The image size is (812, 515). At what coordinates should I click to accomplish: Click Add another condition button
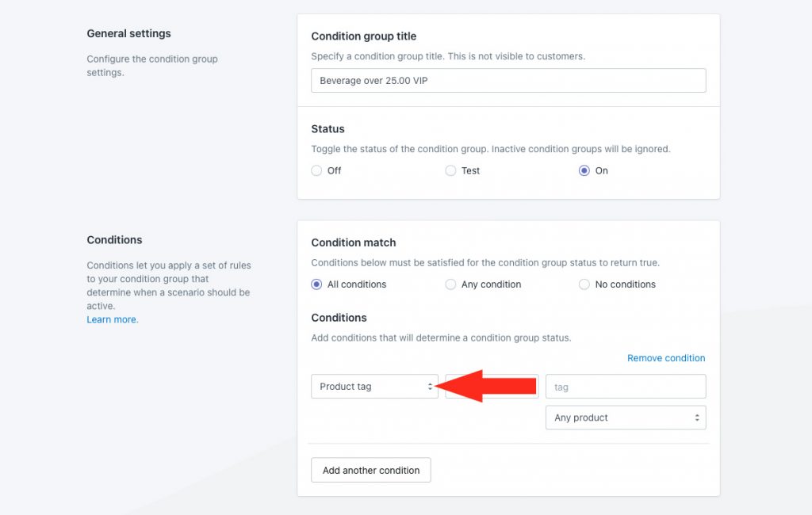371,470
